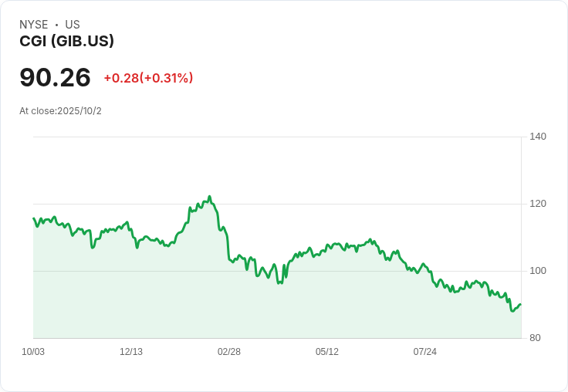This screenshot has height=392, width=568.
Task: Click the 140 y-axis label
Action: pos(538,137)
